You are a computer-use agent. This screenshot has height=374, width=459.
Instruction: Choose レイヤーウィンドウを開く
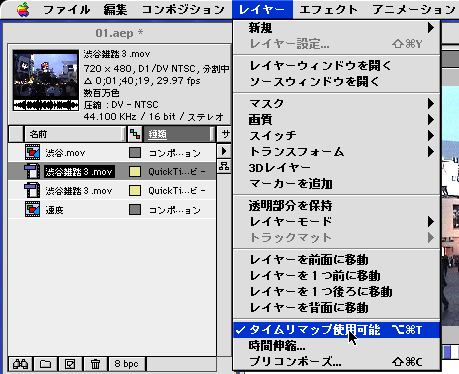tap(337, 65)
